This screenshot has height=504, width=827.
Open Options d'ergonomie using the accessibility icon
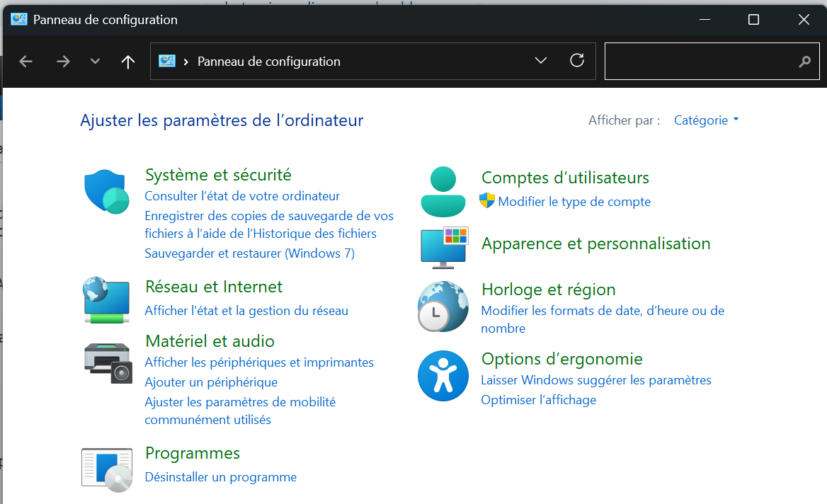[x=443, y=376]
